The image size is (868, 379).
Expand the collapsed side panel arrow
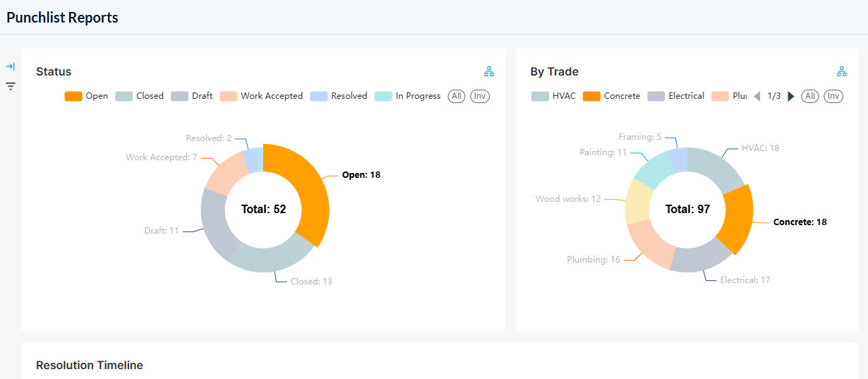[11, 66]
